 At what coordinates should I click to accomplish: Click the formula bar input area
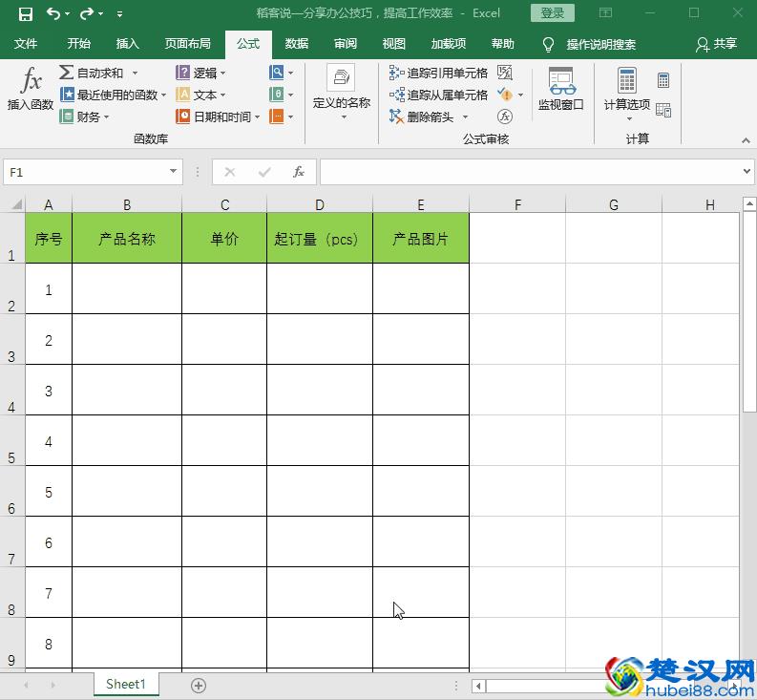(x=531, y=172)
